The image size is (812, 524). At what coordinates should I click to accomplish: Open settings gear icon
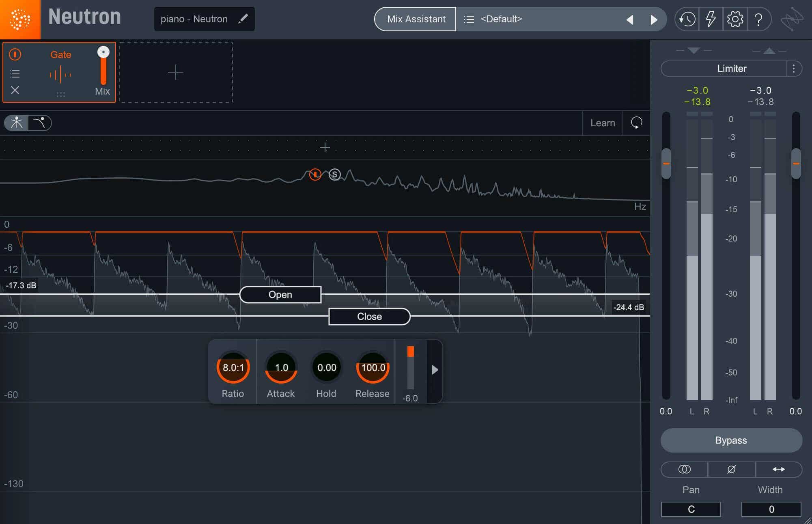pyautogui.click(x=735, y=19)
